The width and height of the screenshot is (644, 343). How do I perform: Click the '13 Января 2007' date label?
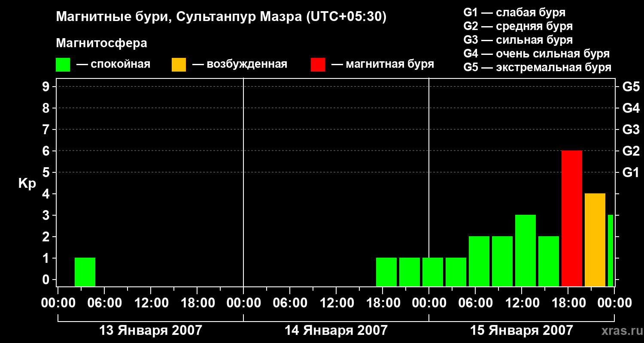click(x=151, y=331)
